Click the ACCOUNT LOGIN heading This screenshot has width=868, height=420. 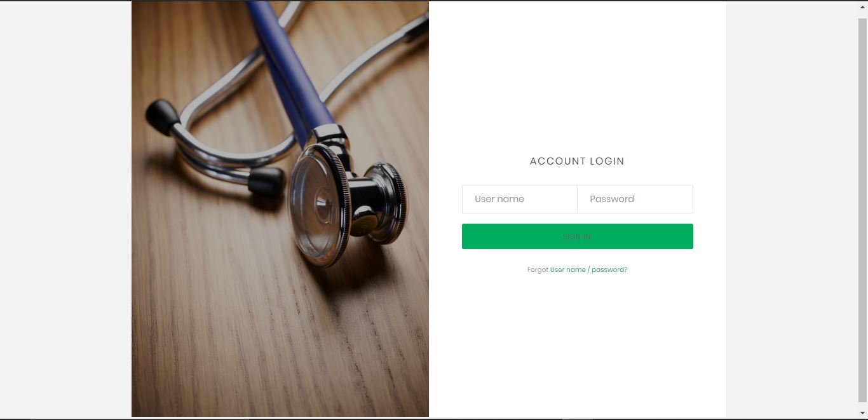[x=577, y=161]
